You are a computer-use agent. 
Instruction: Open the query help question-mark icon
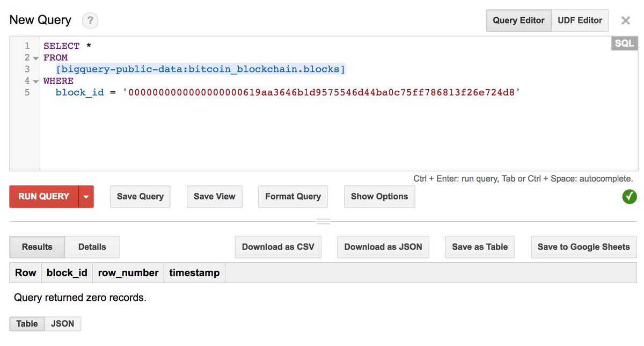pyautogui.click(x=90, y=21)
